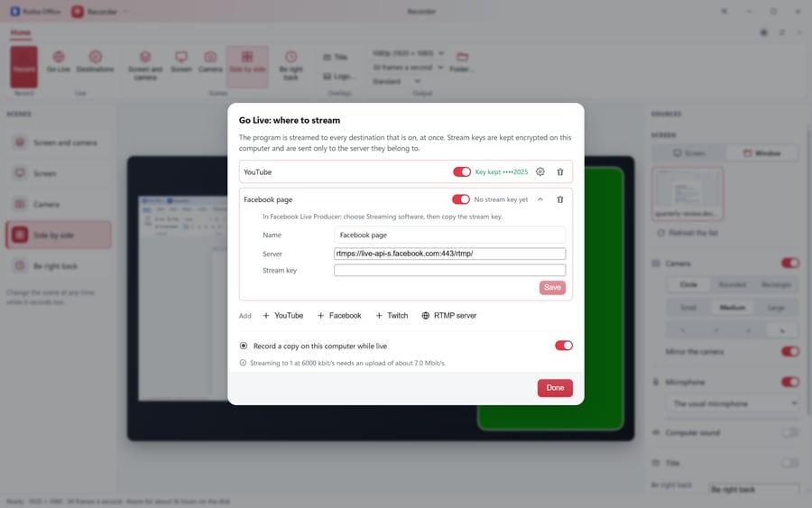This screenshot has width=812, height=508.
Task: Click the Server address field
Action: (x=449, y=254)
